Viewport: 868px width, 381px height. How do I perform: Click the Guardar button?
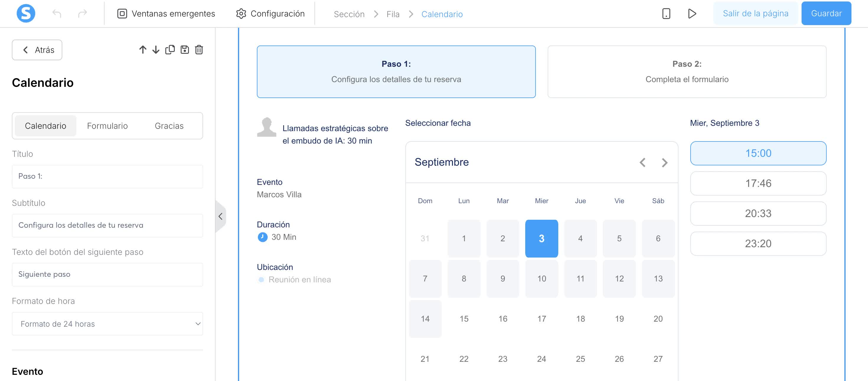[x=826, y=13]
